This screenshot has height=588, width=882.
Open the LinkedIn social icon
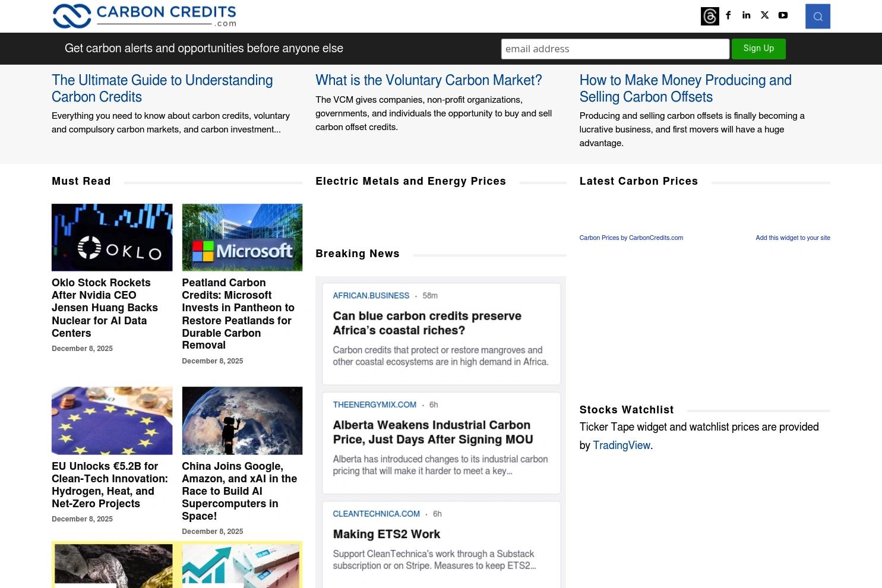[x=747, y=15]
